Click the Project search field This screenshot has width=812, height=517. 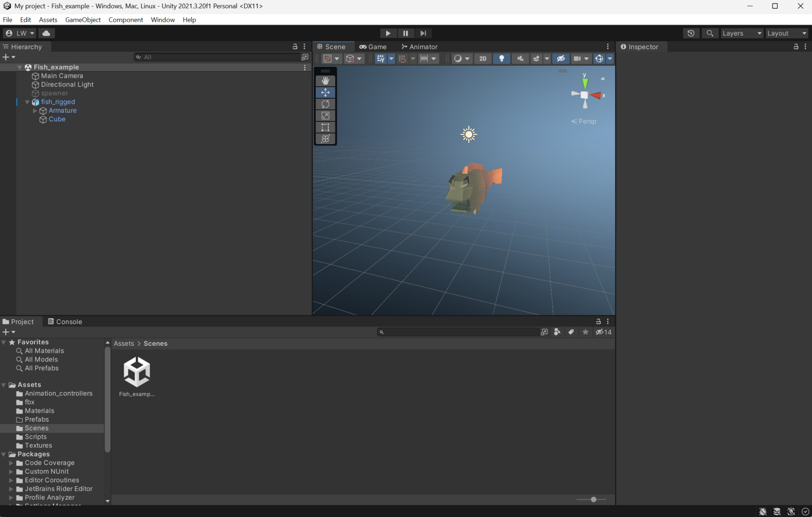tap(458, 332)
